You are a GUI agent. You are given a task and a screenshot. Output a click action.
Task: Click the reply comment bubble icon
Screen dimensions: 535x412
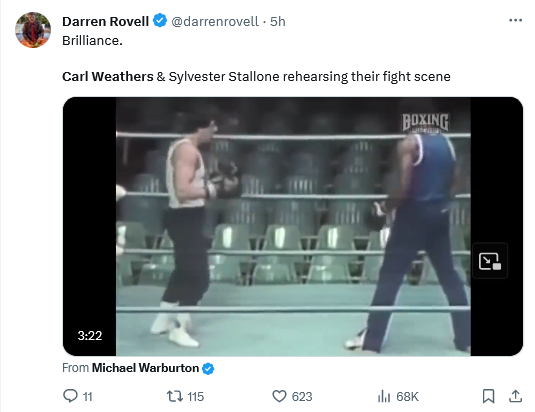click(x=70, y=396)
